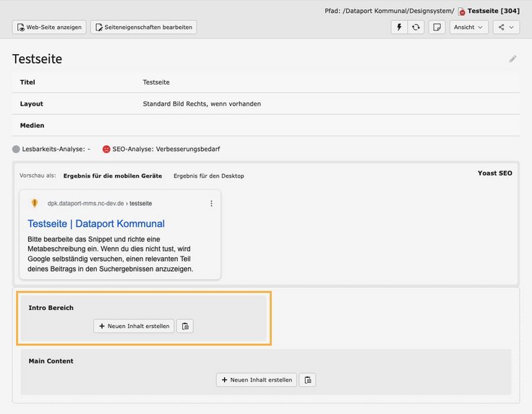Open the Ansicht dropdown
The width and height of the screenshot is (532, 414).
pos(469,27)
